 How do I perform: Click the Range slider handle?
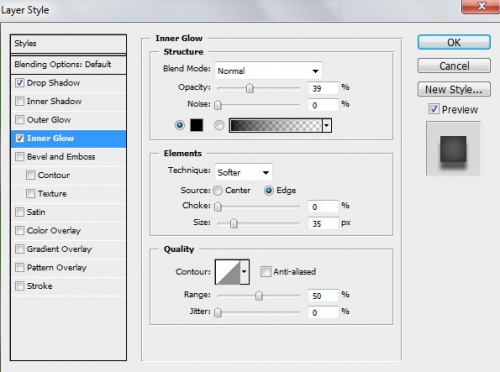tap(259, 296)
